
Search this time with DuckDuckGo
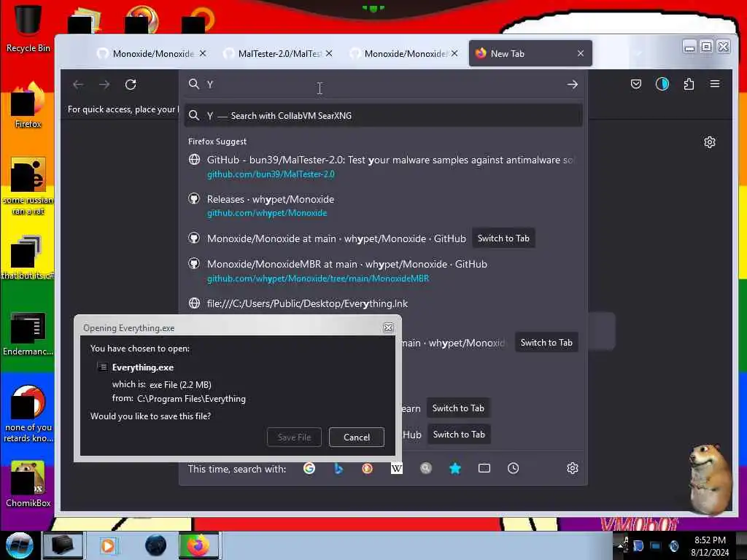tap(367, 469)
